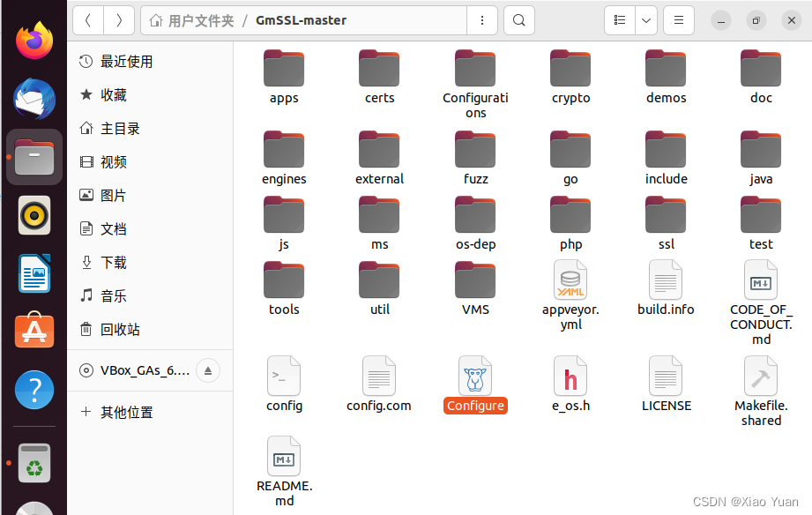Click the os-dep folder icon
Viewport: 812px width, 515px height.
click(x=475, y=215)
